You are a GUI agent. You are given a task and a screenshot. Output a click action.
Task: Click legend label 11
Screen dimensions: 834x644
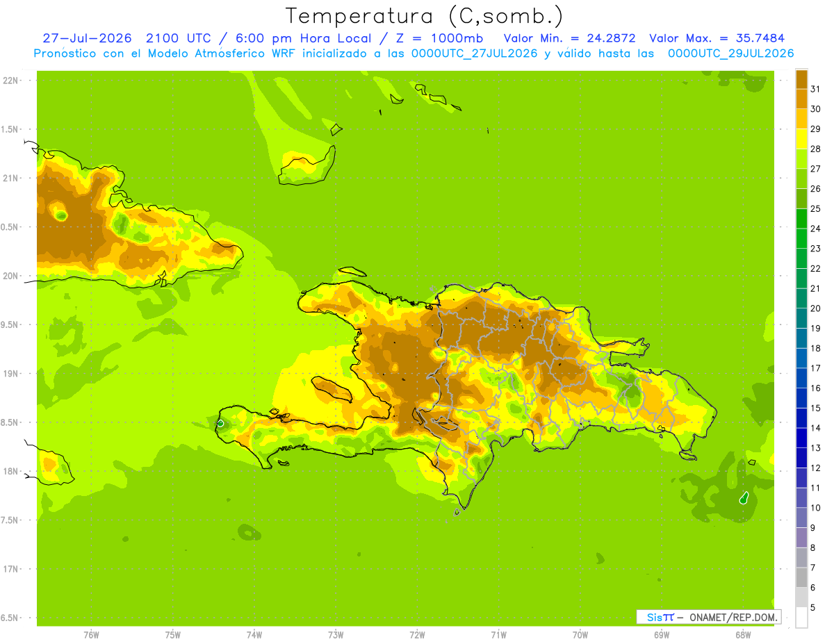[x=816, y=488]
